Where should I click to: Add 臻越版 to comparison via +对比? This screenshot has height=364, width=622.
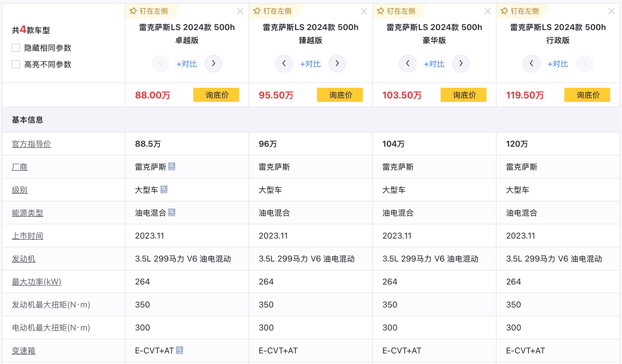tap(310, 64)
